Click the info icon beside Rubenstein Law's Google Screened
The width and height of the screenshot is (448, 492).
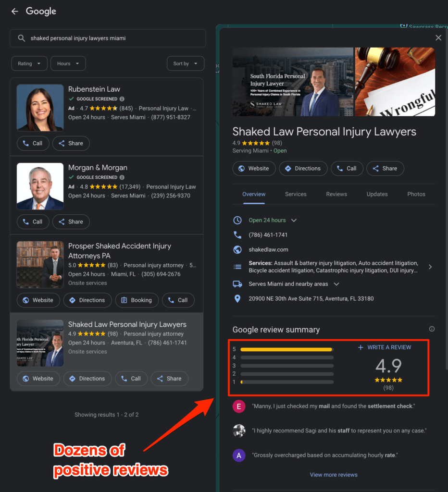click(122, 99)
